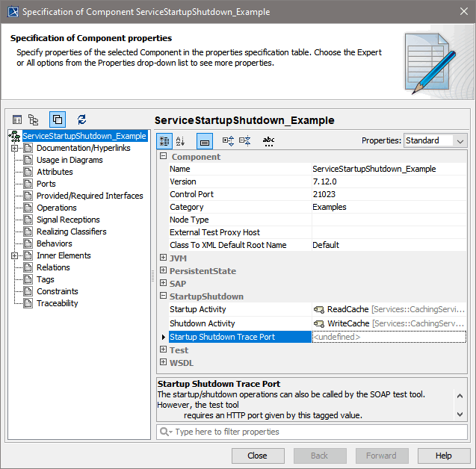Click the abc spell-check icon
The height and width of the screenshot is (469, 476).
[269, 140]
